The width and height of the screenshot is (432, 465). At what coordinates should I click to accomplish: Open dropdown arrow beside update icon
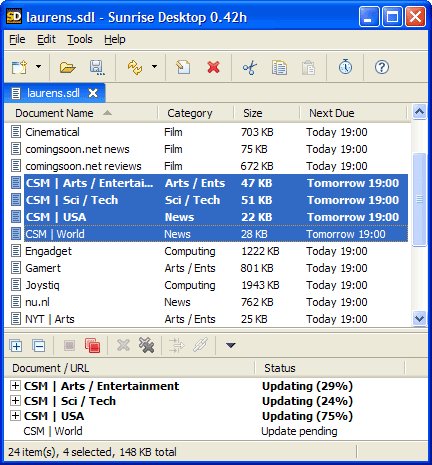point(154,66)
